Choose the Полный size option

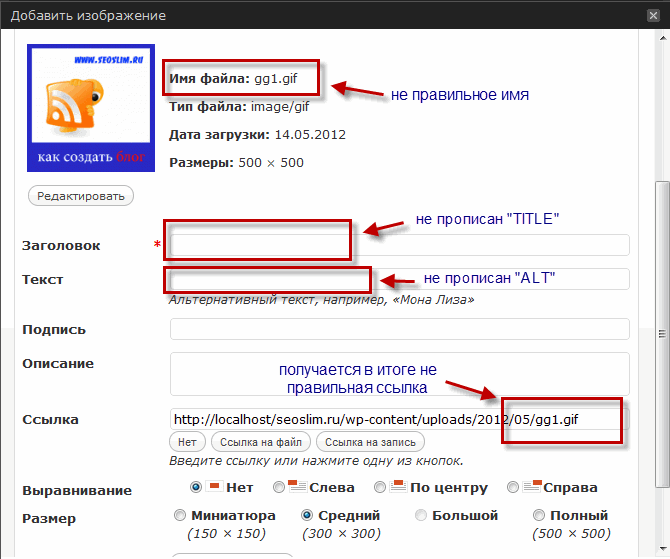[x=539, y=515]
